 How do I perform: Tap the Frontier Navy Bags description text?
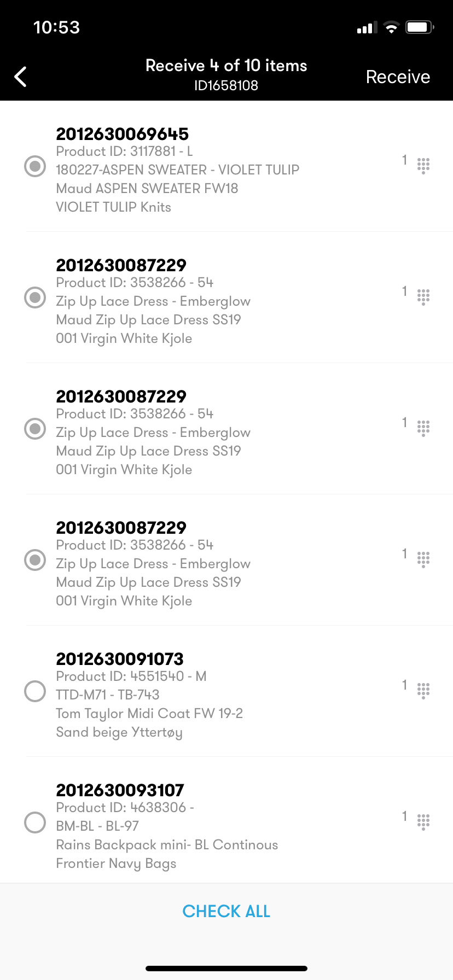(116, 864)
